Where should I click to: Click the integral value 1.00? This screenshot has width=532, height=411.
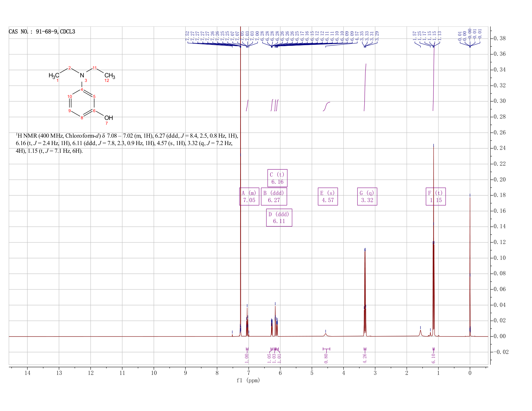(247, 358)
